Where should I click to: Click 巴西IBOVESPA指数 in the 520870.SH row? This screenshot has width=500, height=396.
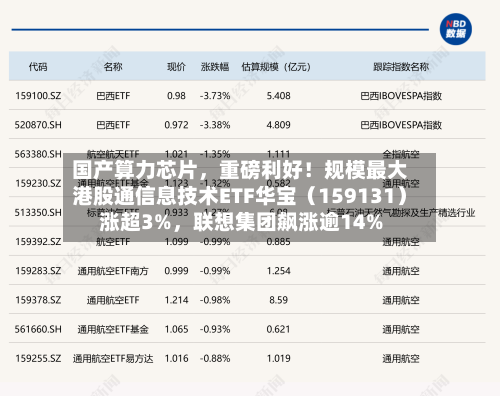tap(401, 125)
